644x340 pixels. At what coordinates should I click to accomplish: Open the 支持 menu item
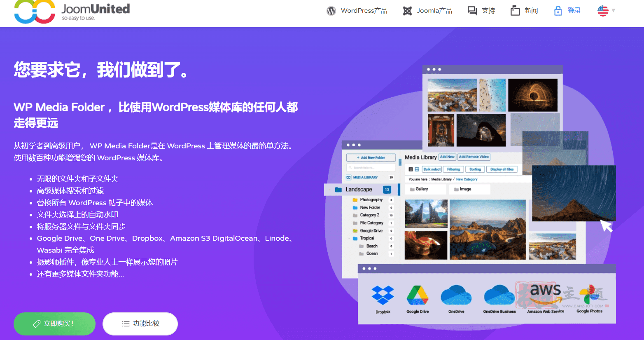488,11
